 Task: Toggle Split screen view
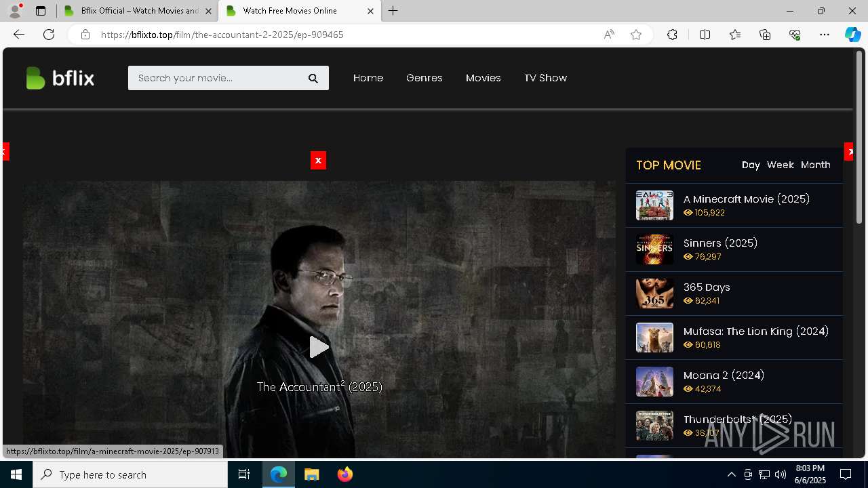coord(705,35)
